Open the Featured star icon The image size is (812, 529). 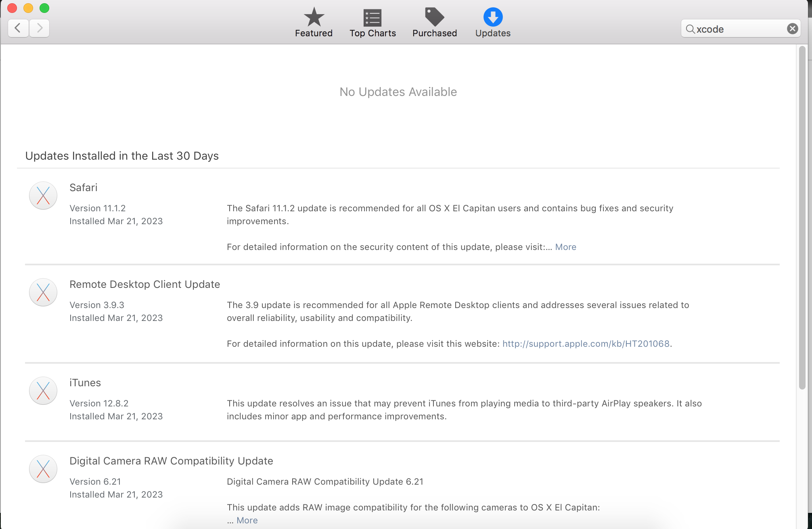314,17
